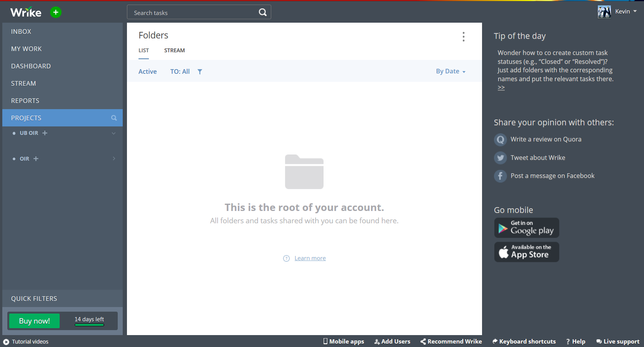Open the Learn more link
This screenshot has height=347, width=644.
tap(310, 258)
